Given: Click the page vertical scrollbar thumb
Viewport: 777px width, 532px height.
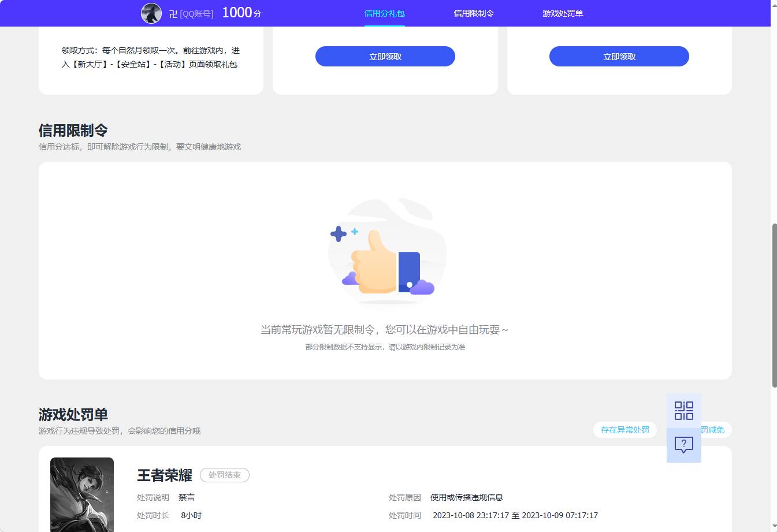Looking at the screenshot, I should pyautogui.click(x=774, y=305).
